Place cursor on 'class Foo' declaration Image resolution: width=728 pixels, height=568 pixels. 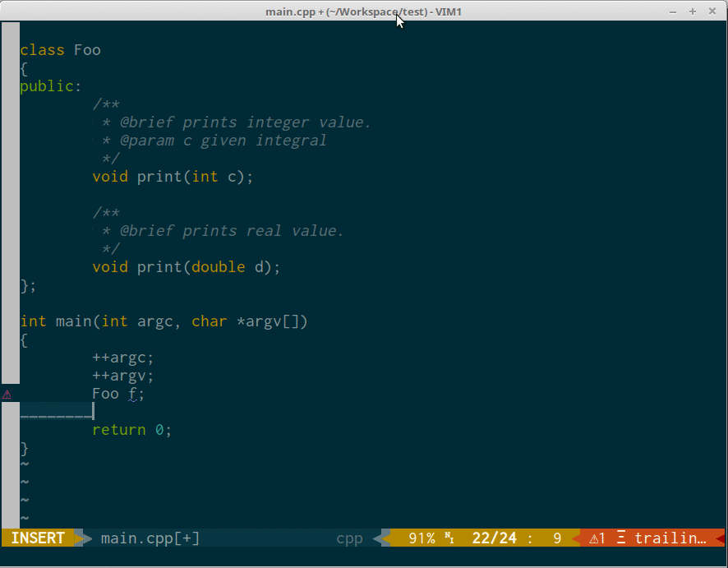60,50
